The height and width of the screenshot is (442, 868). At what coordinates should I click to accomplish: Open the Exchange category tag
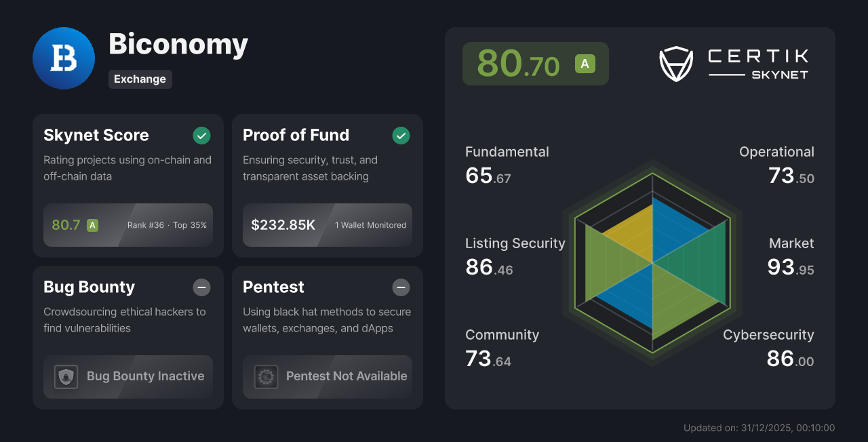[x=140, y=79]
